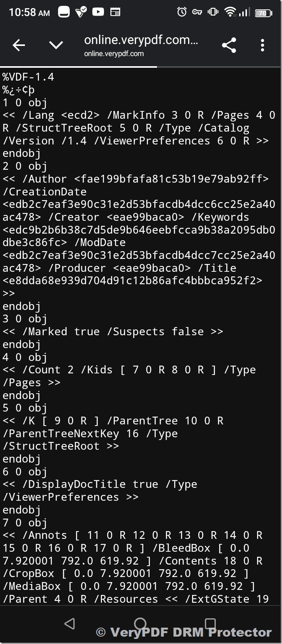Screen dimensions: 282x644
Task: Tap the share icon
Action: coord(229,45)
